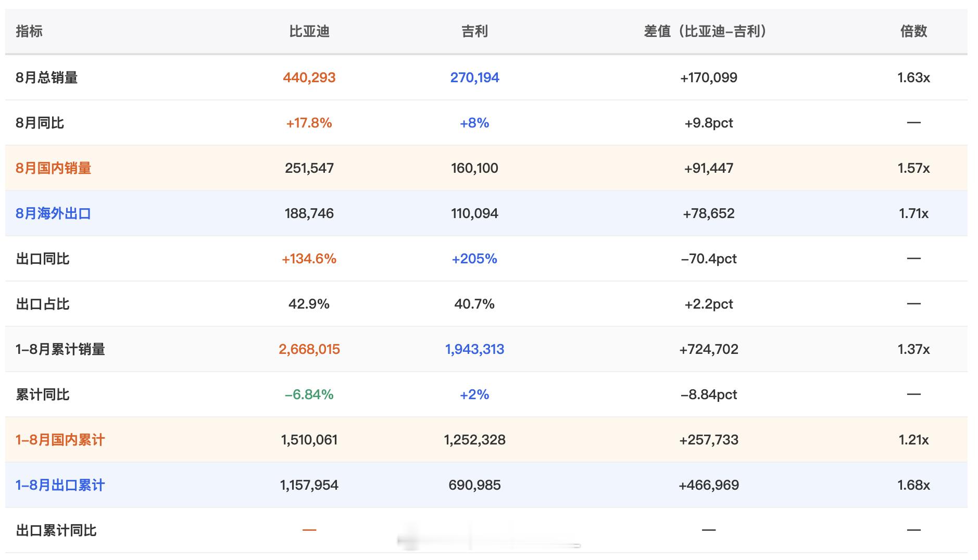
Task: Select the 出口累计同比 row label
Action: (56, 530)
